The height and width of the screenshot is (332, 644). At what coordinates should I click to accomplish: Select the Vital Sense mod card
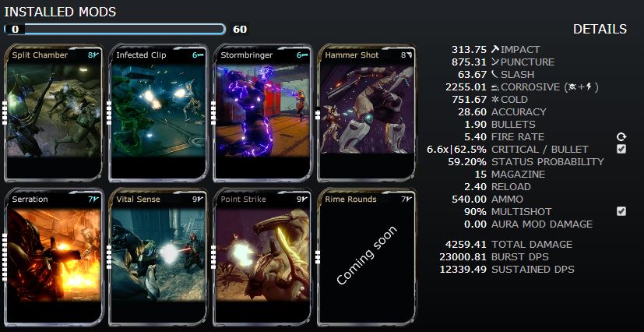coord(158,257)
